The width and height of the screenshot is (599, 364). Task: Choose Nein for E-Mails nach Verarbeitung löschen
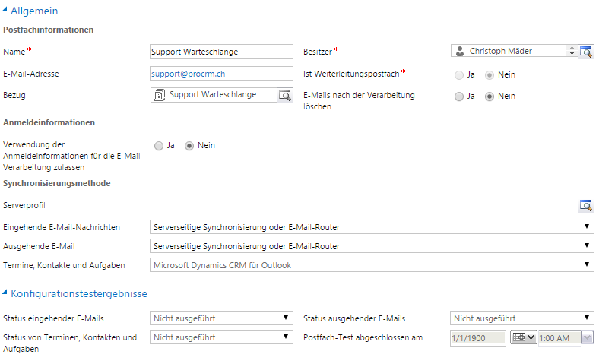490,97
